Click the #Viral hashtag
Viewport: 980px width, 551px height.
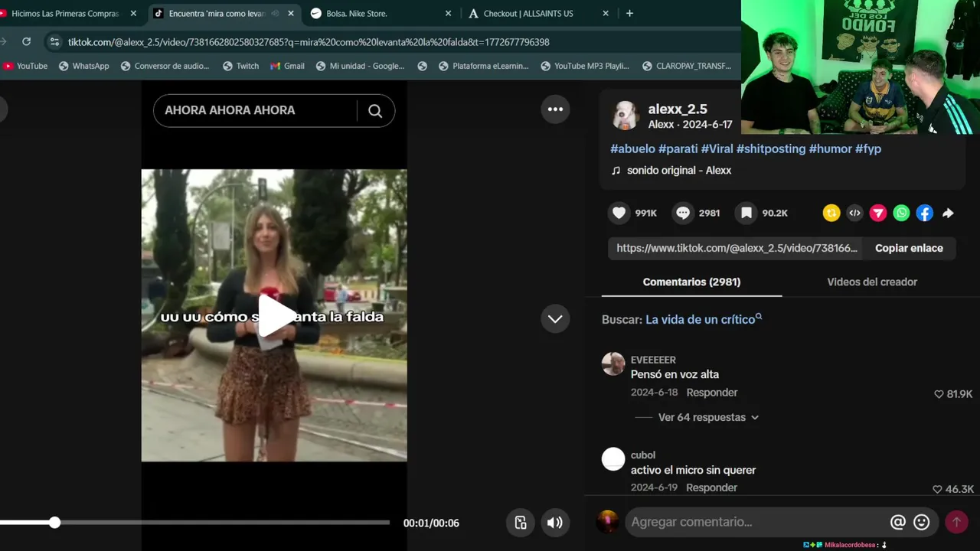tap(717, 149)
